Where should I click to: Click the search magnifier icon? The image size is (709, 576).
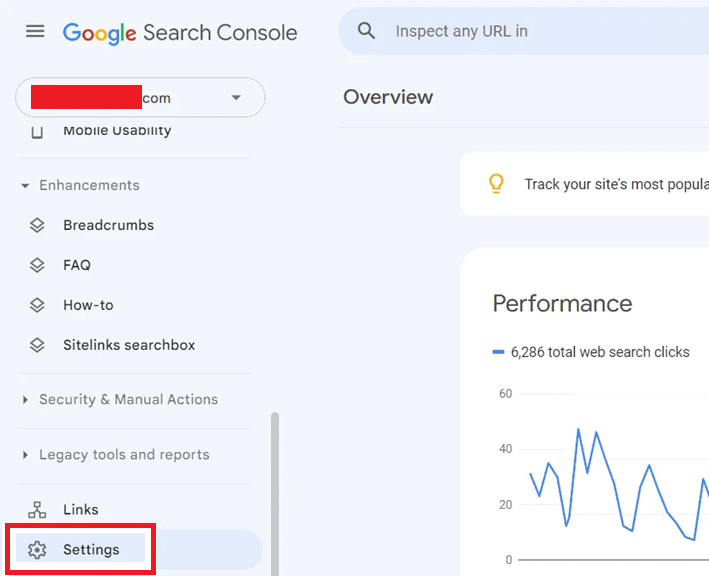366,31
